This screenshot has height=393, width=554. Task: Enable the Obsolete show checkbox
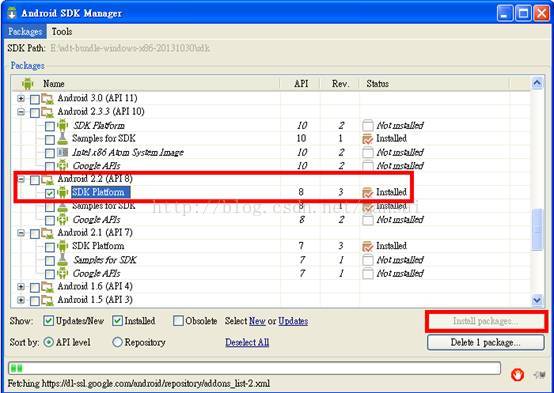178,321
